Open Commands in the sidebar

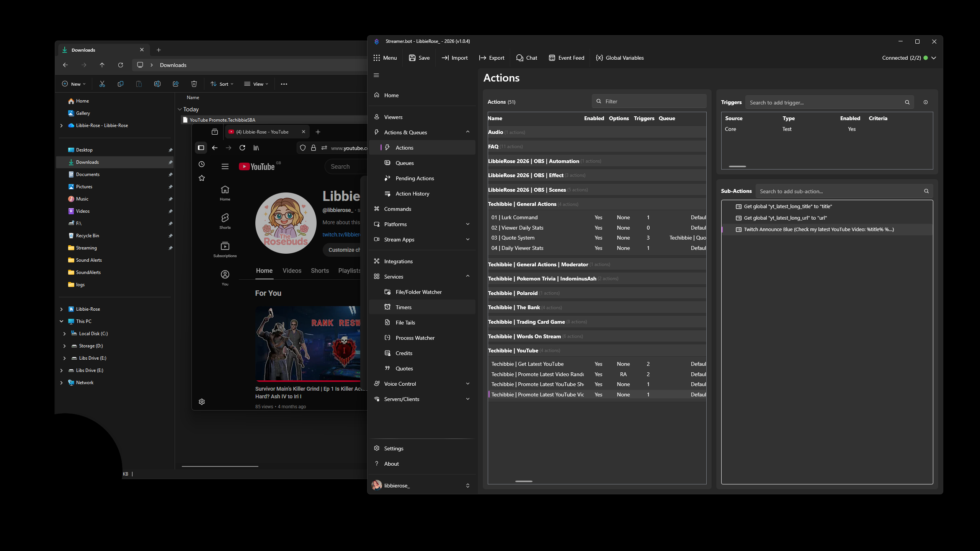pos(422,209)
